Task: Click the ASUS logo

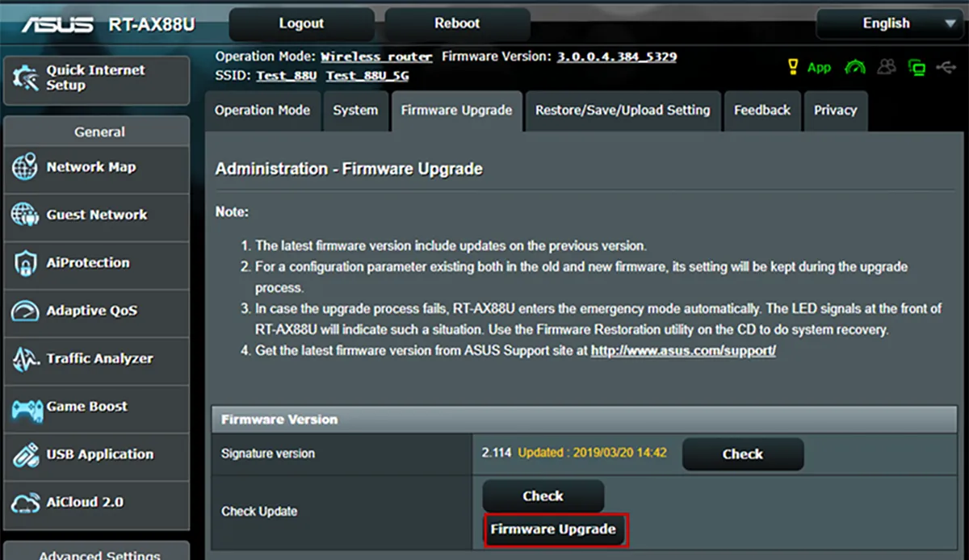Action: [57, 24]
